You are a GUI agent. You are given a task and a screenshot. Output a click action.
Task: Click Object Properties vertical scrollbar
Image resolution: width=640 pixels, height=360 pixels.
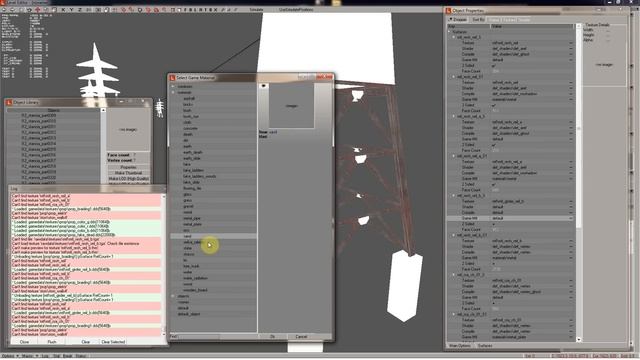tap(578, 182)
